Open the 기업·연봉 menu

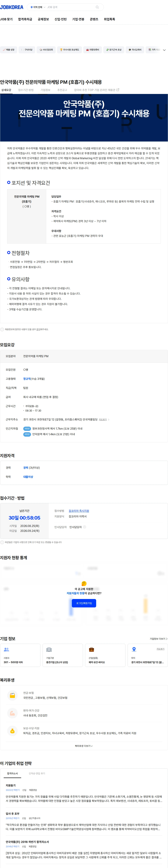click(78, 19)
